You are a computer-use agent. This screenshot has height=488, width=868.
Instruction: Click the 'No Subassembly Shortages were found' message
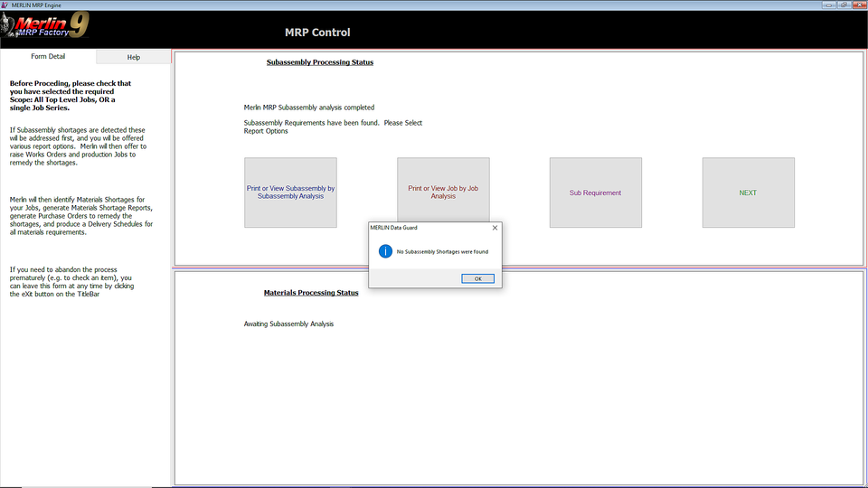point(442,252)
